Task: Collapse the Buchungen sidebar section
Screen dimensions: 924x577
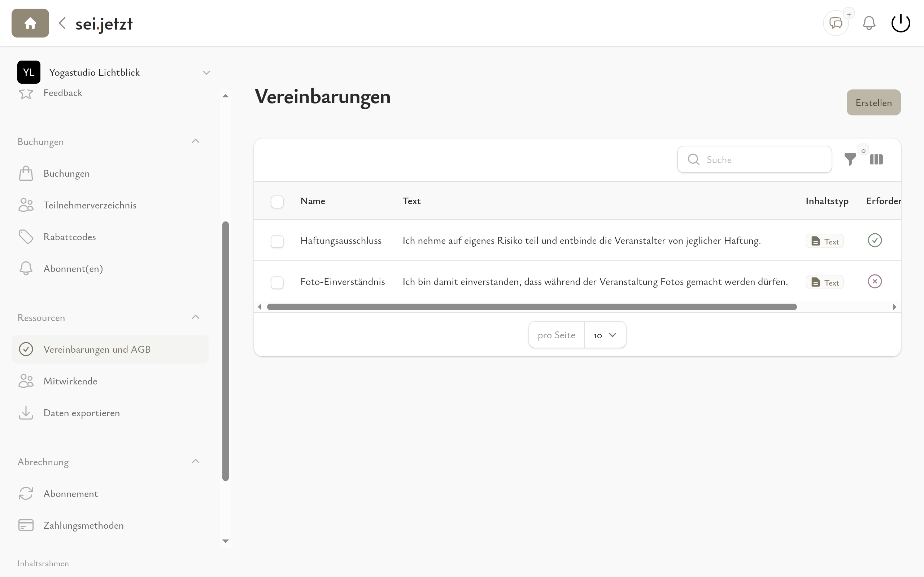Action: coord(196,141)
